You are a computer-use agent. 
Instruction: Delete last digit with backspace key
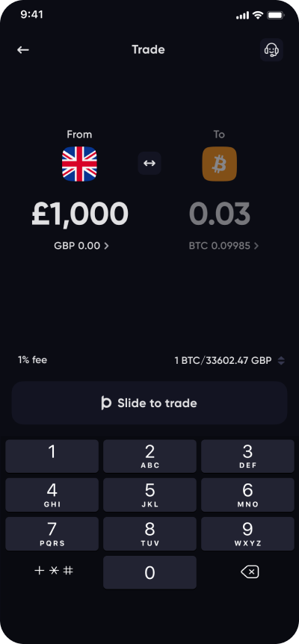tap(250, 572)
